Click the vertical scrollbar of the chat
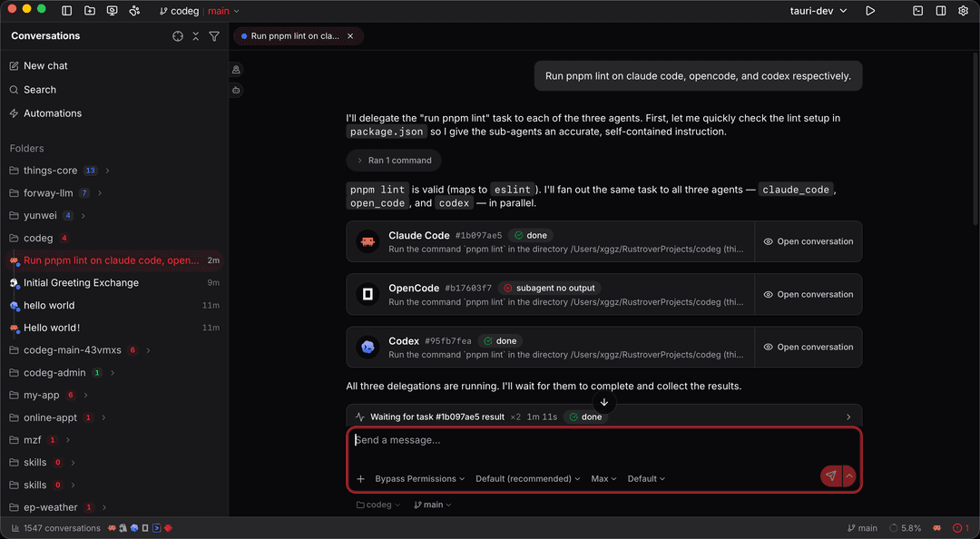Image resolution: width=980 pixels, height=539 pixels. [976, 138]
